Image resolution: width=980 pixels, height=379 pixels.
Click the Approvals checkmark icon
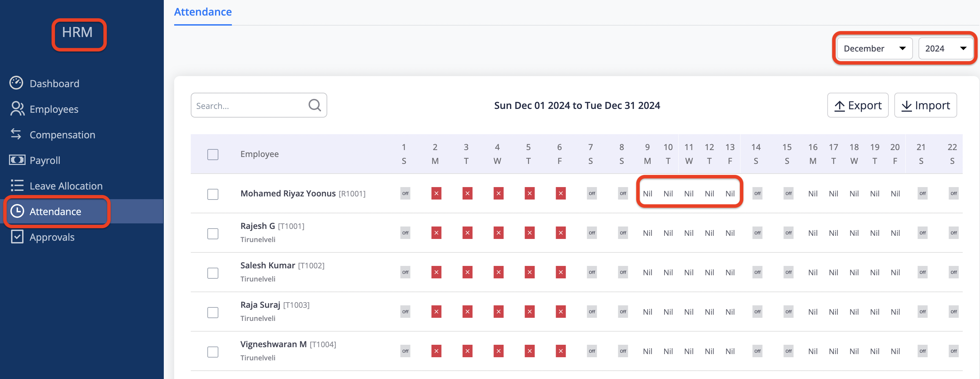coord(17,237)
